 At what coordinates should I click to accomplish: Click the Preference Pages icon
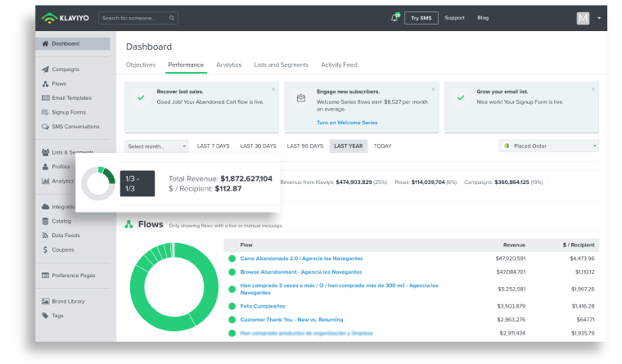click(46, 275)
